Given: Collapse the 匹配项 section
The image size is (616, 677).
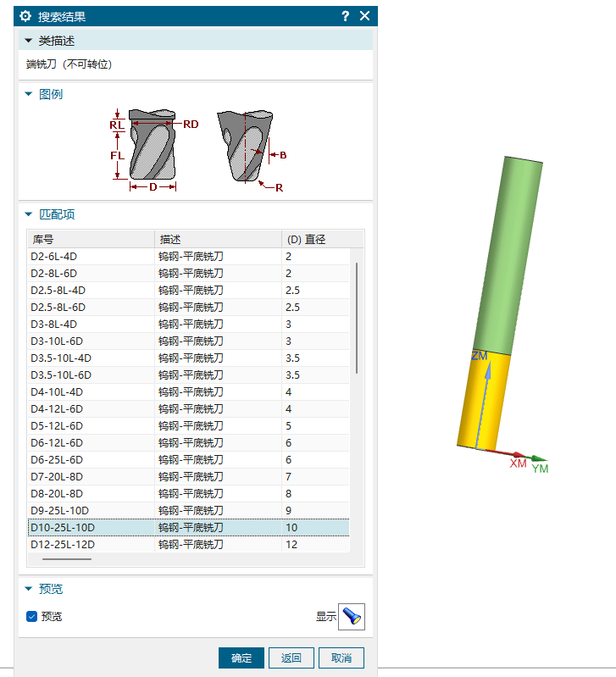Looking at the screenshot, I should pos(28,214).
